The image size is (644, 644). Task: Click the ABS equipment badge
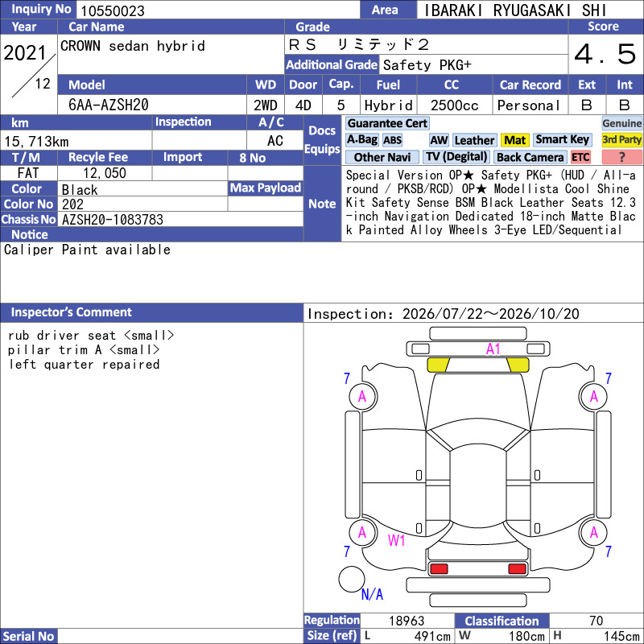pos(392,140)
